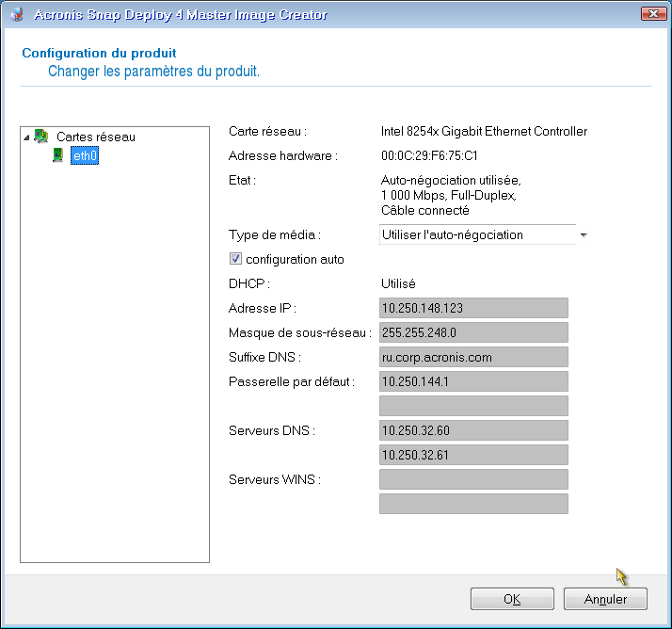Select the Cartes réseau tree node
This screenshot has width=672, height=629.
coord(95,137)
